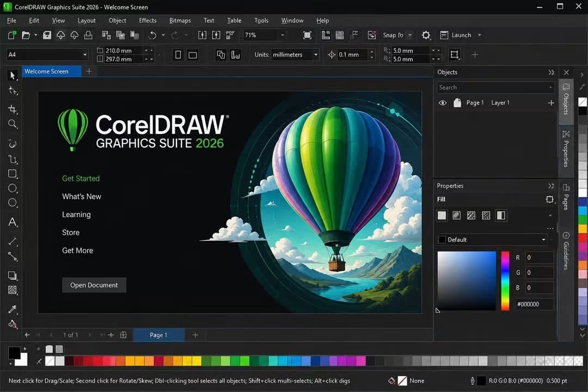588x392 pixels.
Task: Choose the Vector pattern fill type
Action: coord(471,215)
